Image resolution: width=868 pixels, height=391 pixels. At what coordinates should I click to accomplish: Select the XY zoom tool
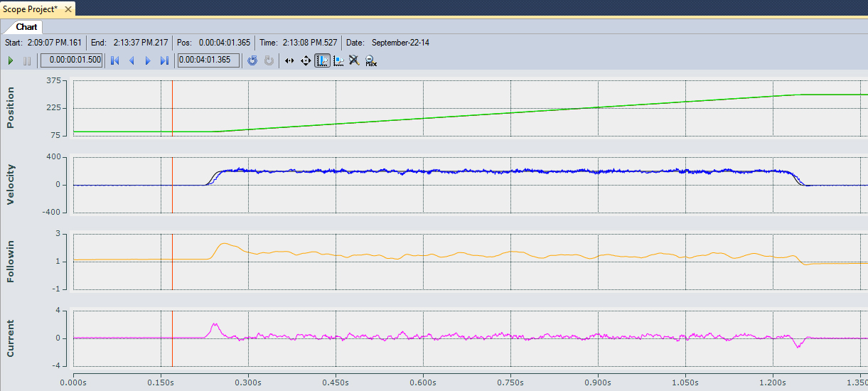(338, 61)
